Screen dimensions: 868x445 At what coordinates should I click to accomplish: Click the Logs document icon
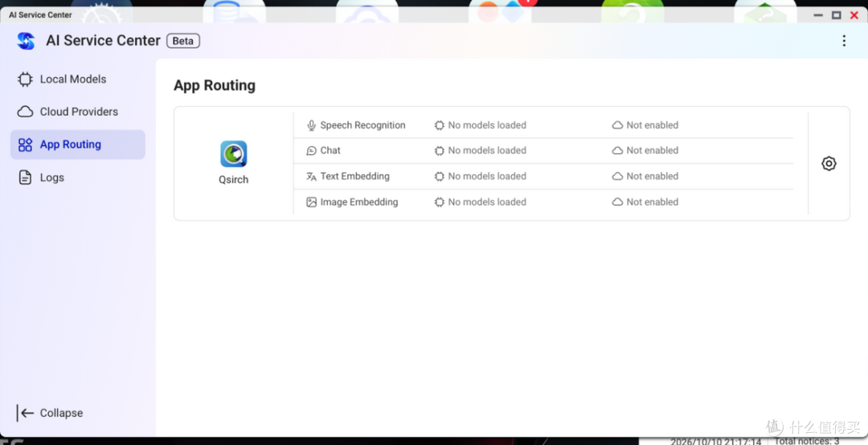25,178
